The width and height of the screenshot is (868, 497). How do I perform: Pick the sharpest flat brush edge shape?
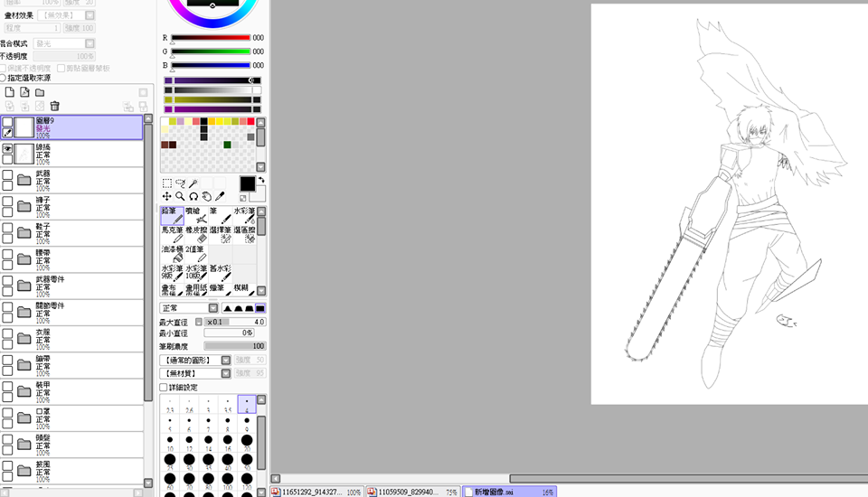[x=260, y=308]
